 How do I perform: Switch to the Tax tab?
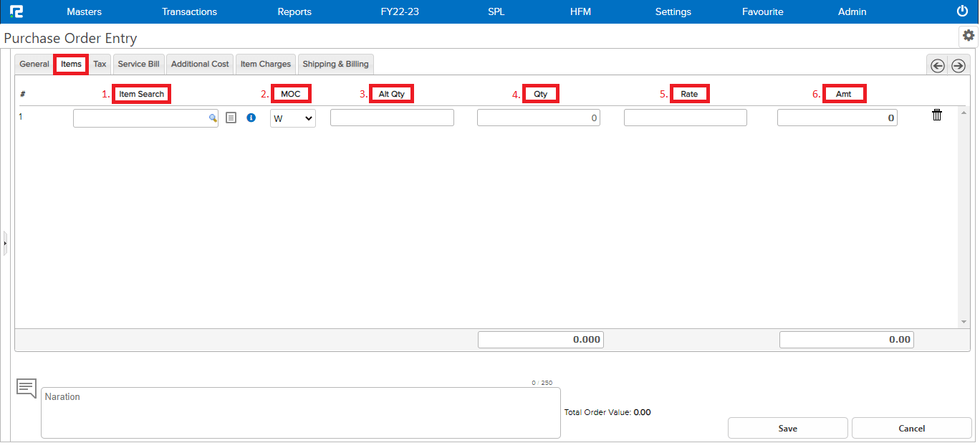coord(100,64)
